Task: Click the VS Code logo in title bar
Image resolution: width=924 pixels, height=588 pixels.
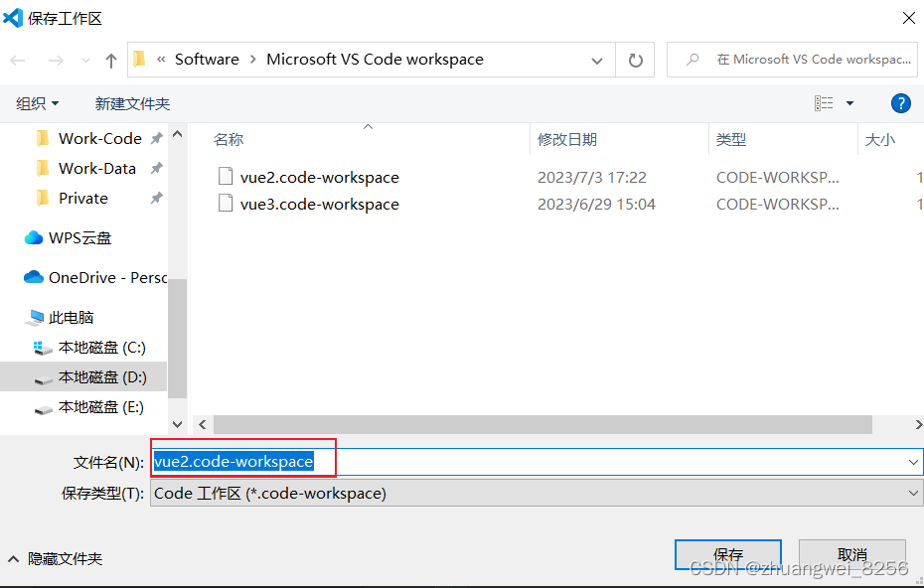Action: (x=13, y=18)
